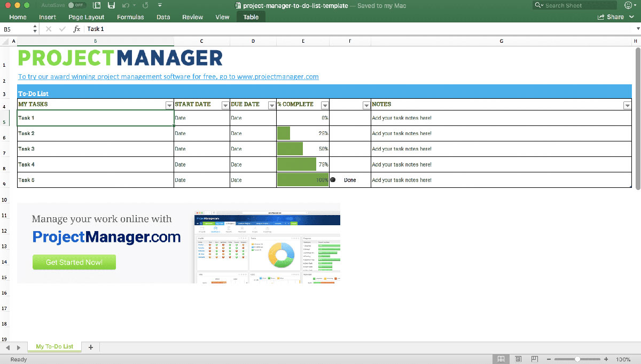The image size is (641, 364).
Task: Open the projectmanager.com free trial link
Action: (168, 76)
